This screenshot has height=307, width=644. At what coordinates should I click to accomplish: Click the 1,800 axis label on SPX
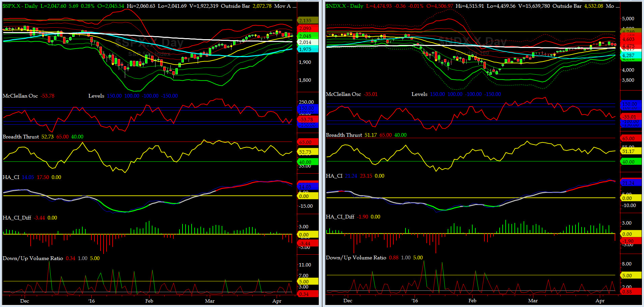[305, 80]
